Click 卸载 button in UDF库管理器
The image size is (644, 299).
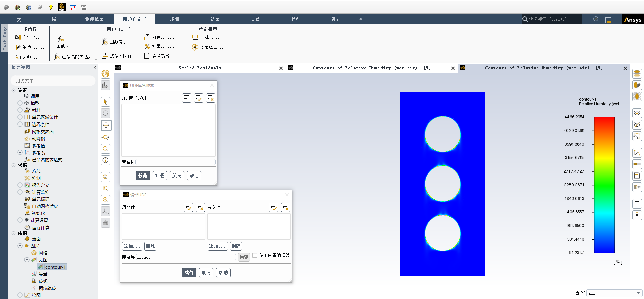[160, 176]
